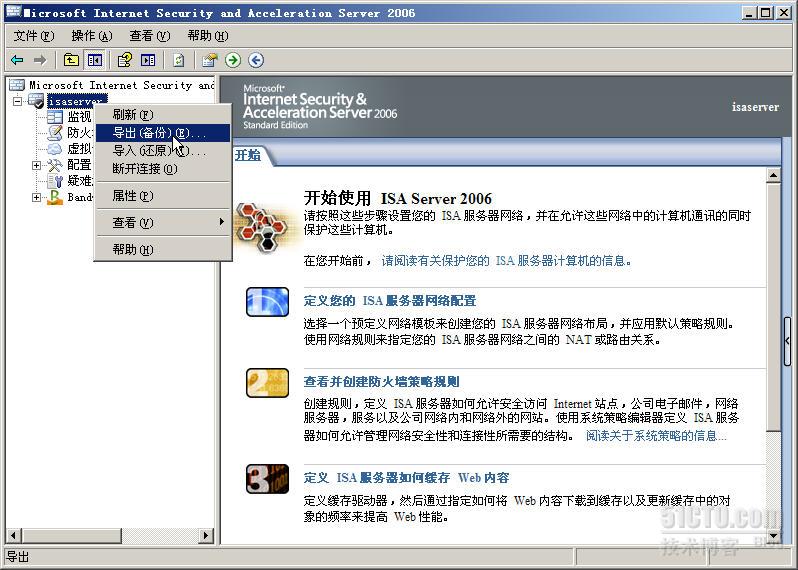The width and height of the screenshot is (798, 570).
Task: Click the step 3 web caching thumbnail
Action: point(268,479)
